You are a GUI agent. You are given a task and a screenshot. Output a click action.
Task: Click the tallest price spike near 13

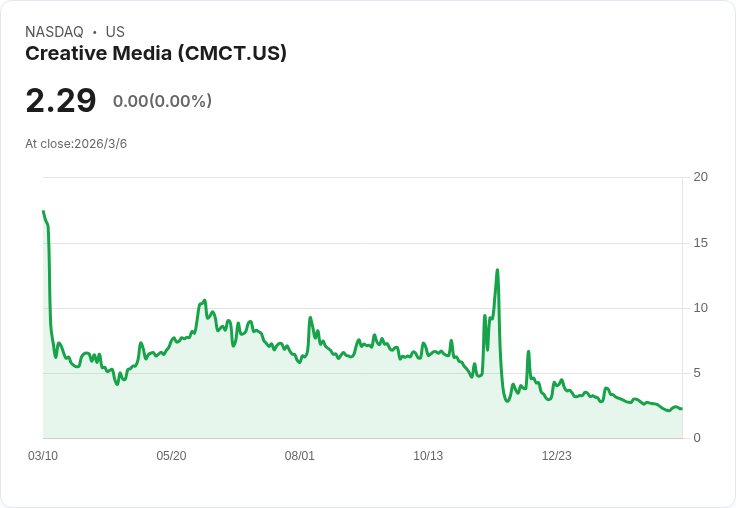pyautogui.click(x=497, y=270)
